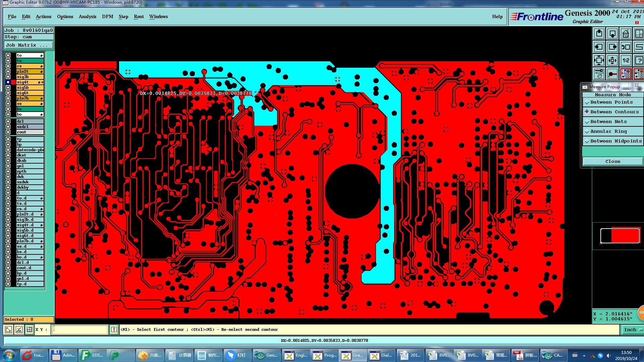Open the DFM menu
Image resolution: width=644 pixels, height=362 pixels.
pos(107,17)
